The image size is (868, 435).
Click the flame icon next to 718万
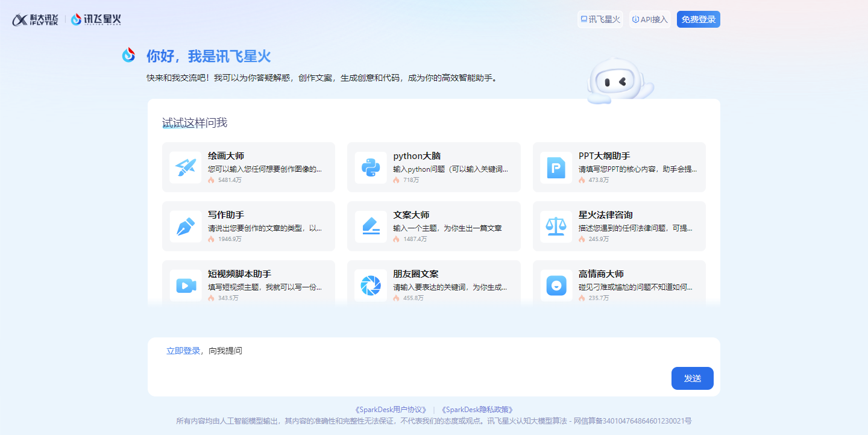point(396,180)
